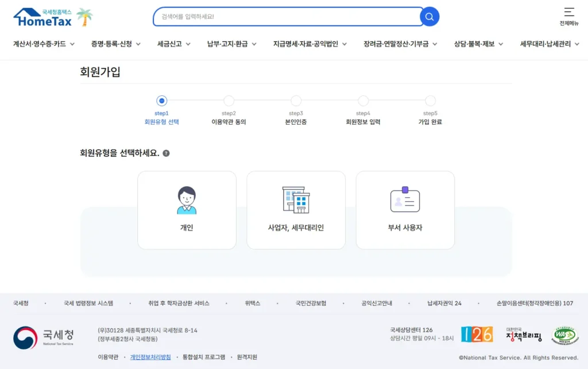Open the 상담·불복·제보 menu

(x=474, y=44)
